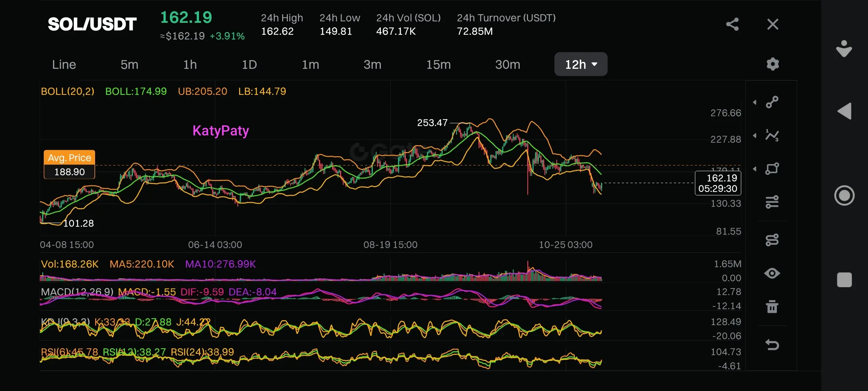This screenshot has width=868, height=391.
Task: Click the current price 162.19 marker
Action: (718, 183)
